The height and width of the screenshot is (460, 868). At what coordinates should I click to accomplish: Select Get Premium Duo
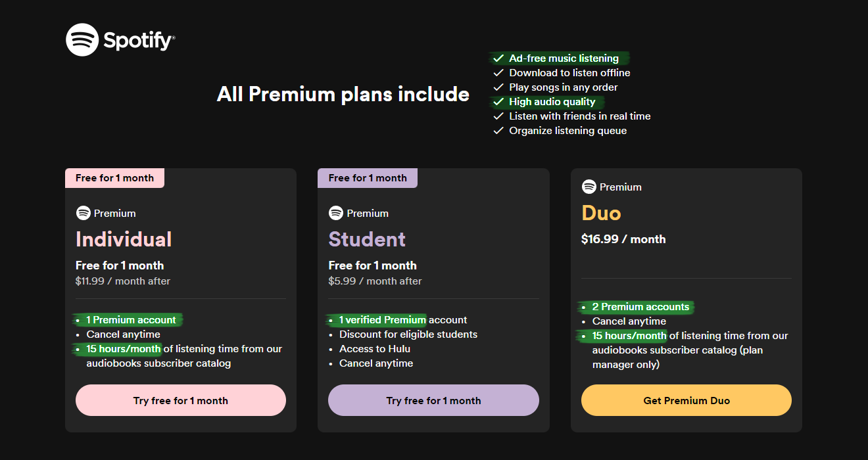[x=686, y=400]
